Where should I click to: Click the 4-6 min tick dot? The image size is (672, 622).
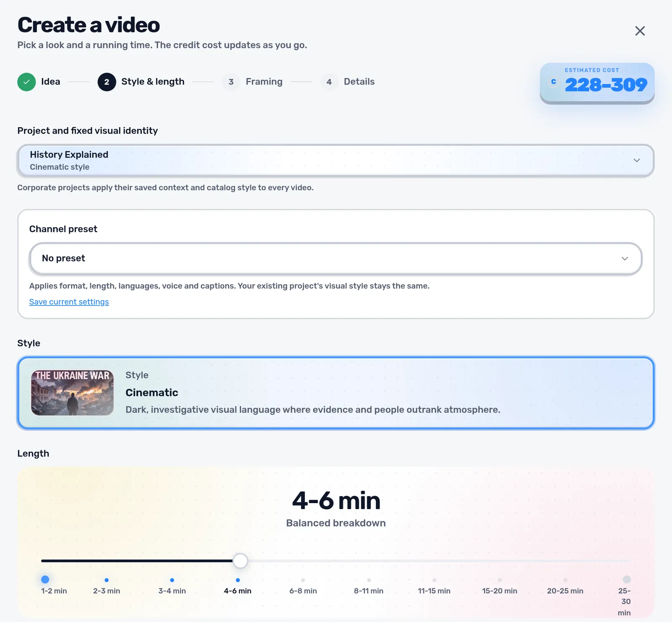[238, 580]
